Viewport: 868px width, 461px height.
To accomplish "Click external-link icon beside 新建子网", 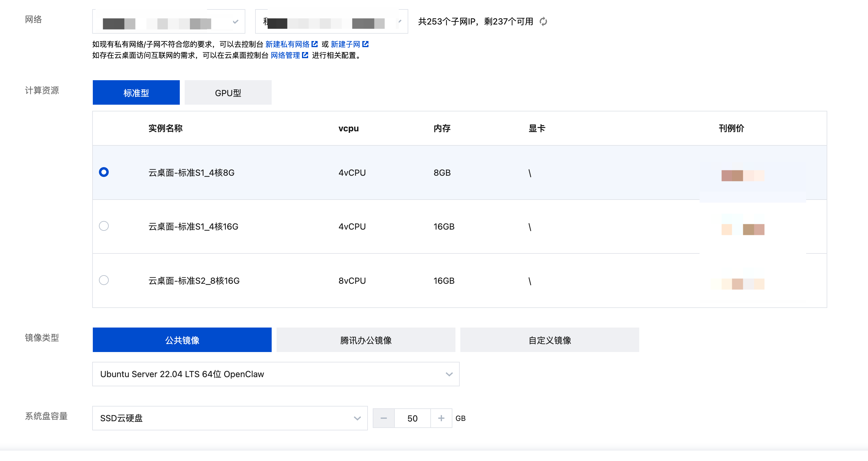I will click(366, 44).
